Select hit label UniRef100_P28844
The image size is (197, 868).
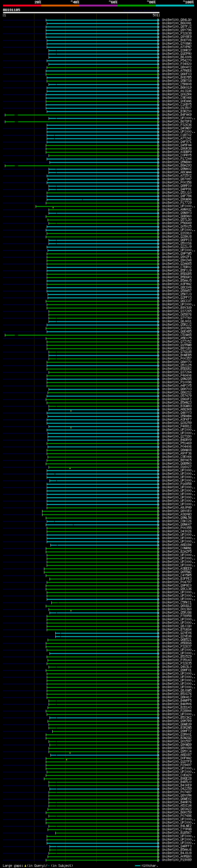(x=177, y=711)
